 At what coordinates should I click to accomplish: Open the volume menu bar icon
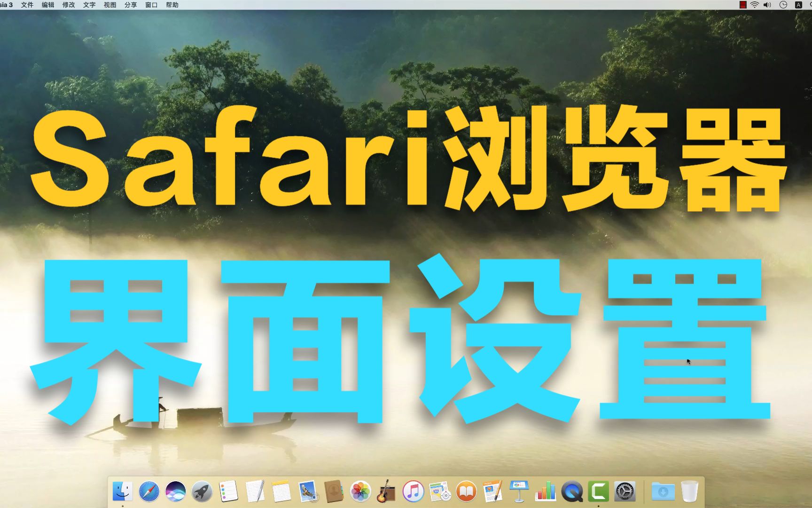pos(767,5)
